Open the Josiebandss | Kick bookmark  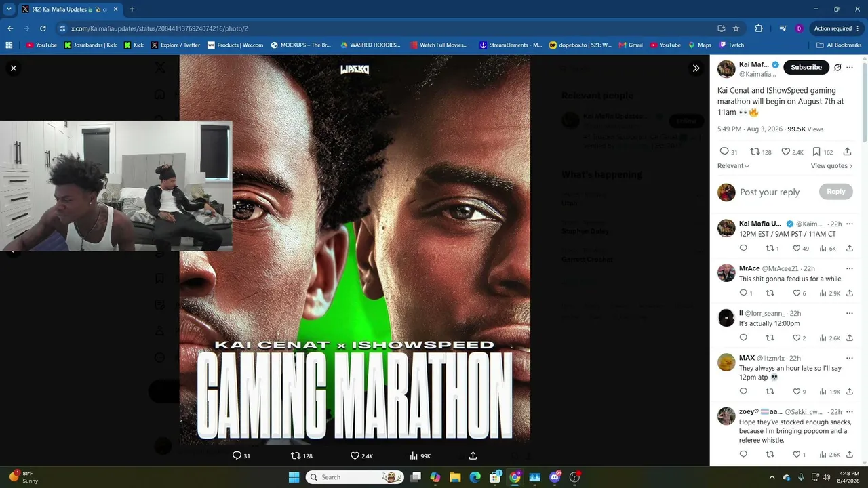pos(90,45)
